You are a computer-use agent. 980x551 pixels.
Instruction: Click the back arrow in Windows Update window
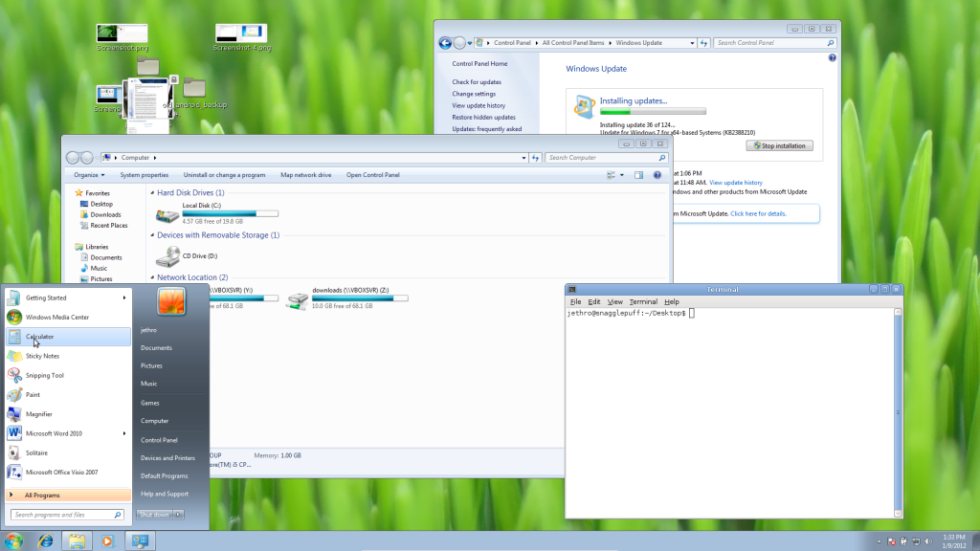(x=445, y=43)
